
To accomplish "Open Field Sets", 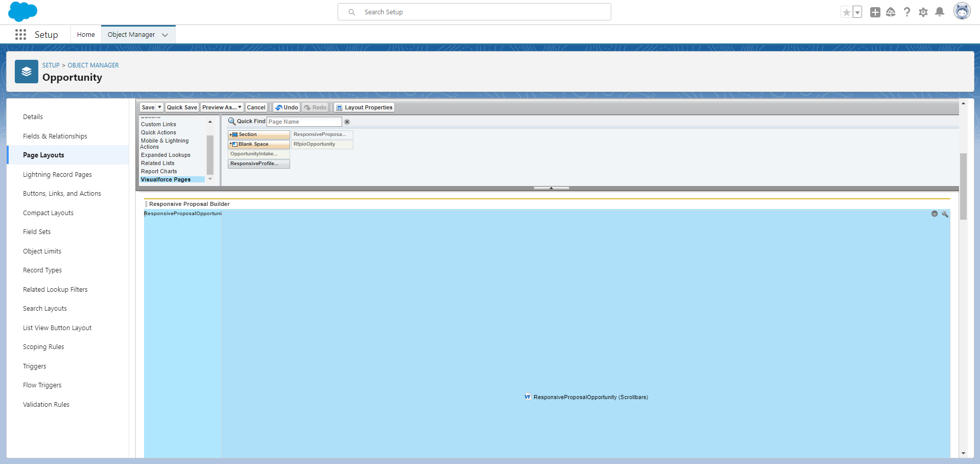I will [68, 232].
